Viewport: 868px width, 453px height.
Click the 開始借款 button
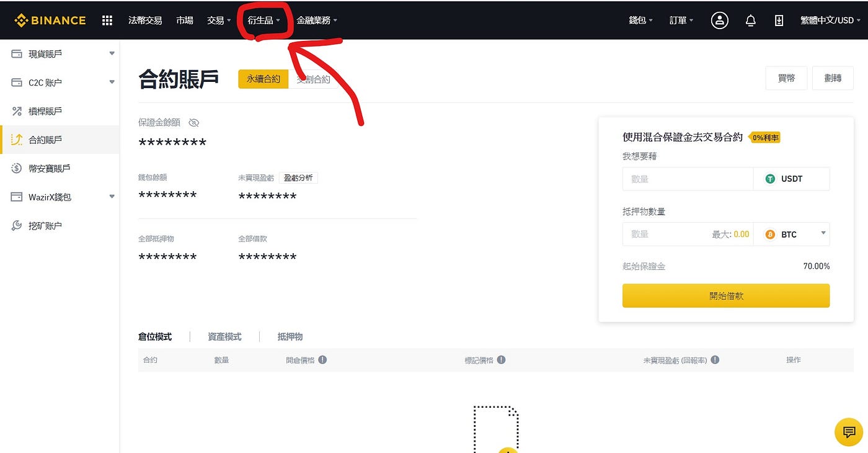coord(725,295)
